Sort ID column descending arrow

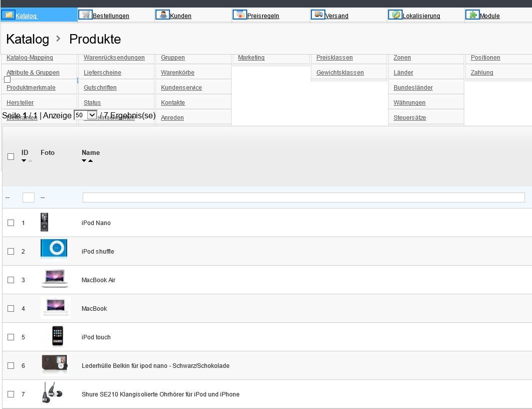tap(24, 161)
